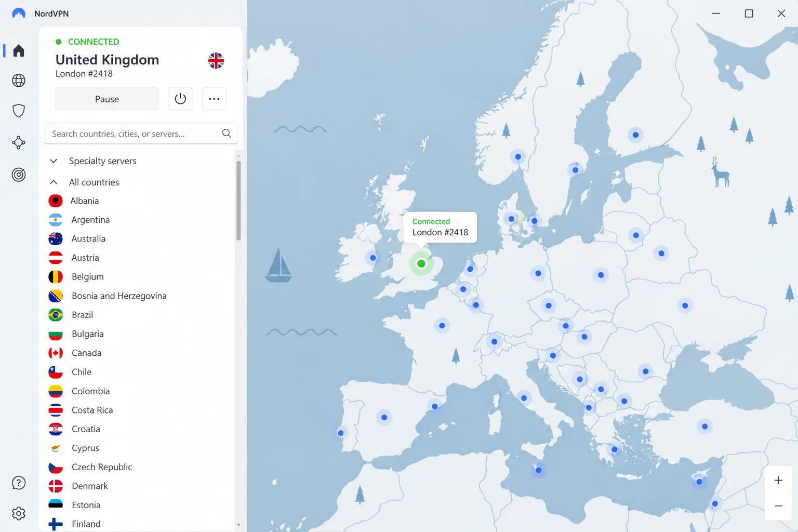
Task: Connect to Australia
Action: [88, 239]
